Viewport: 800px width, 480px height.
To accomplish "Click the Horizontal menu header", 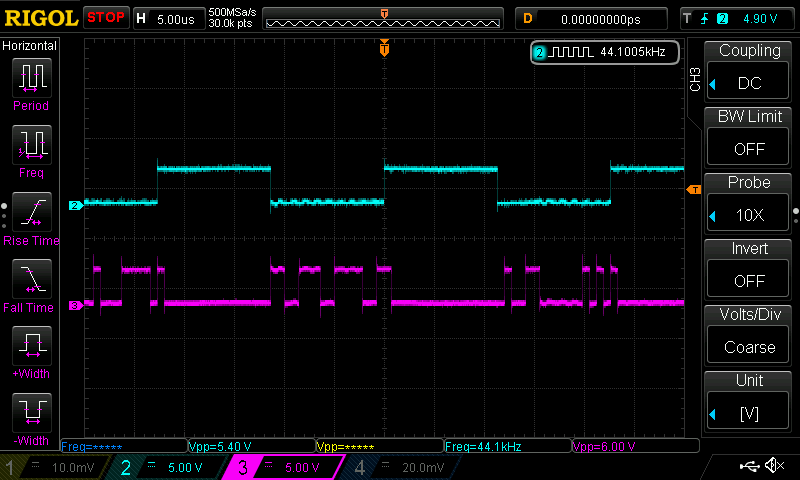I will [30, 46].
